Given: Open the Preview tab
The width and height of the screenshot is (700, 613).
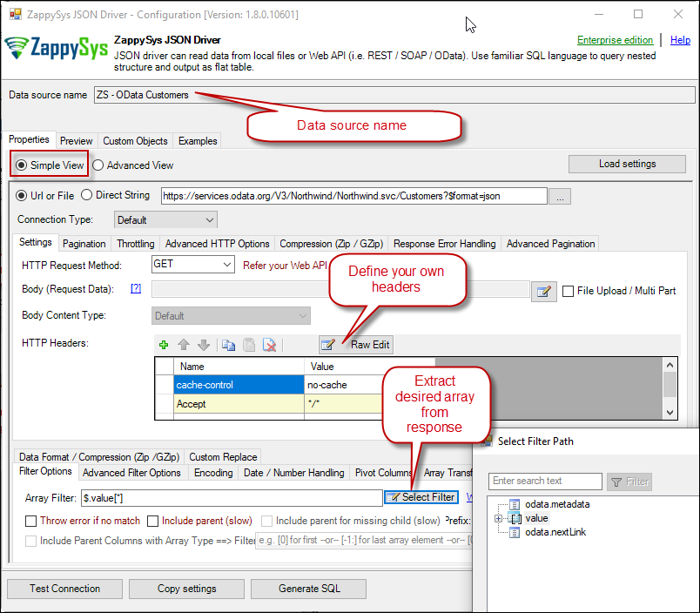Looking at the screenshot, I should click(x=77, y=141).
